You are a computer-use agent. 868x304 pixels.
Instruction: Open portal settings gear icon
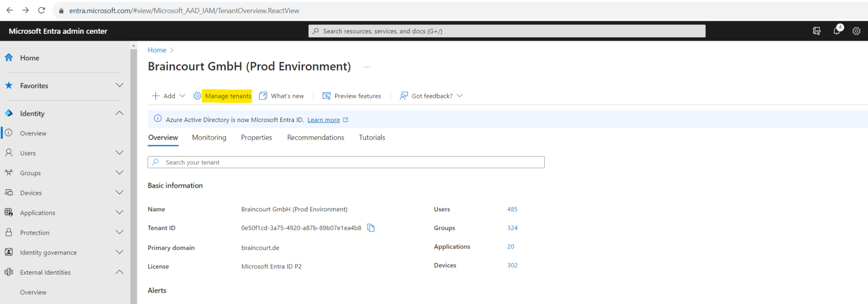pyautogui.click(x=856, y=31)
